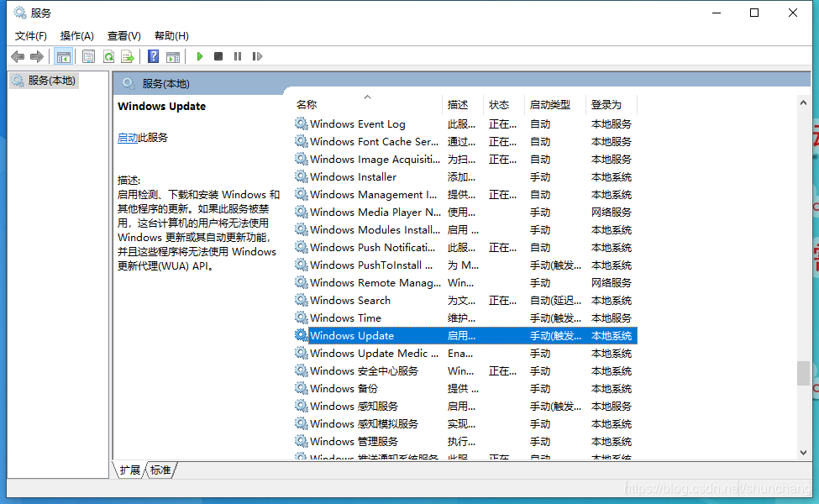Click the Refresh toolbar icon
This screenshot has height=504, width=819.
coord(108,56)
